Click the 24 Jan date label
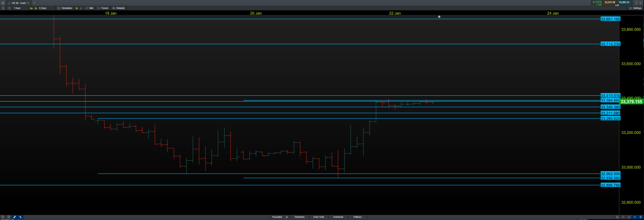This screenshot has width=644, height=220. pos(553,13)
